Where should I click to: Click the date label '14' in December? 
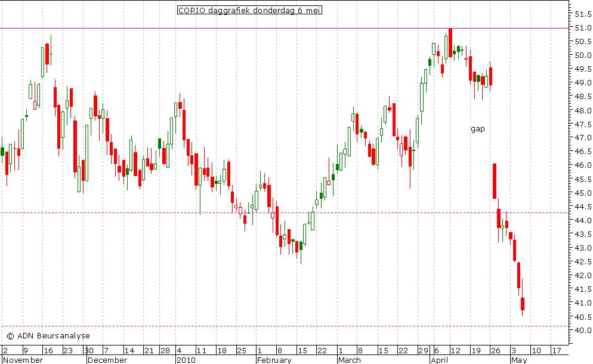point(129,350)
